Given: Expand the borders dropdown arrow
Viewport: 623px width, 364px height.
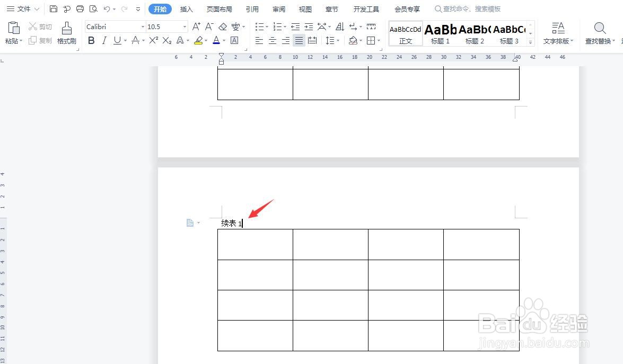Looking at the screenshot, I should [x=379, y=40].
